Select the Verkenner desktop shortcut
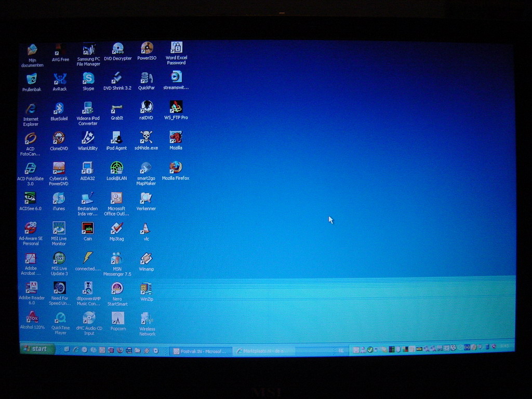Screen dimensions: 532x399 [x=146, y=202]
